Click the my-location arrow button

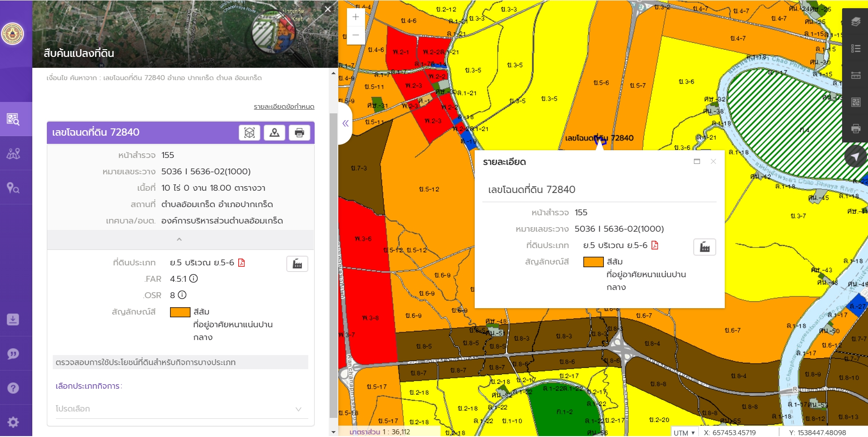[x=855, y=157]
